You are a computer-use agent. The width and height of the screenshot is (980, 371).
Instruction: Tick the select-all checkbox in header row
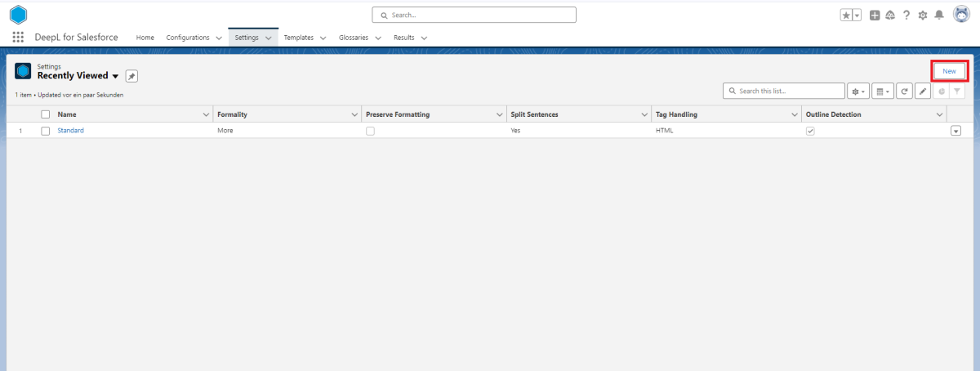pos(46,114)
